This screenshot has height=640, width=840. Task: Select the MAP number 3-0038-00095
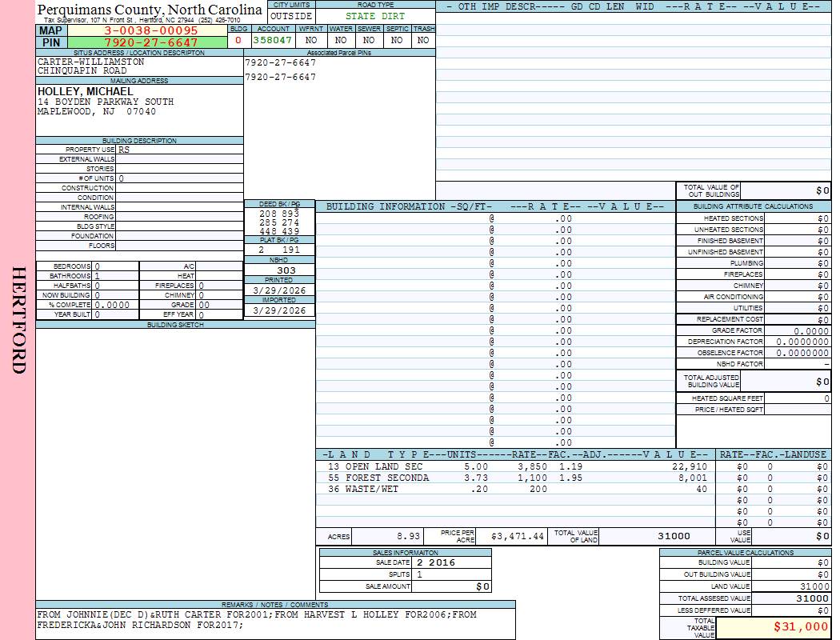pyautogui.click(x=150, y=30)
